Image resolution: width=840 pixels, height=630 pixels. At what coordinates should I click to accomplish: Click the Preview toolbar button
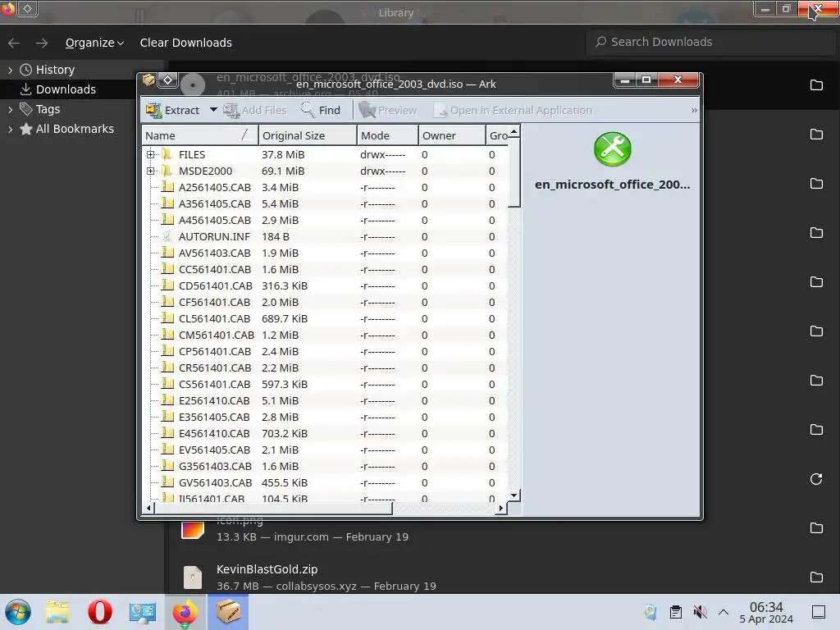[388, 111]
